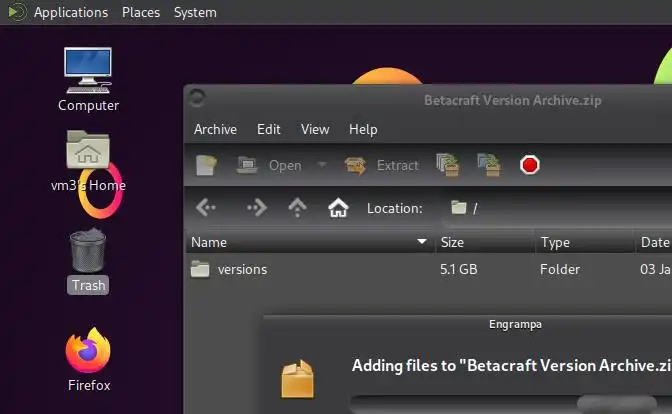Viewport: 672px width, 414px height.
Task: Click the Folder type cell
Action: coord(560,269)
